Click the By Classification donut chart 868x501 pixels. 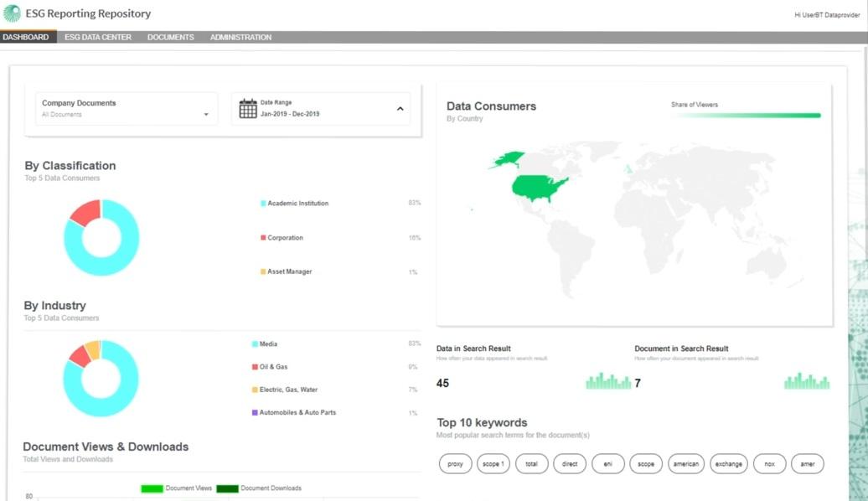101,237
